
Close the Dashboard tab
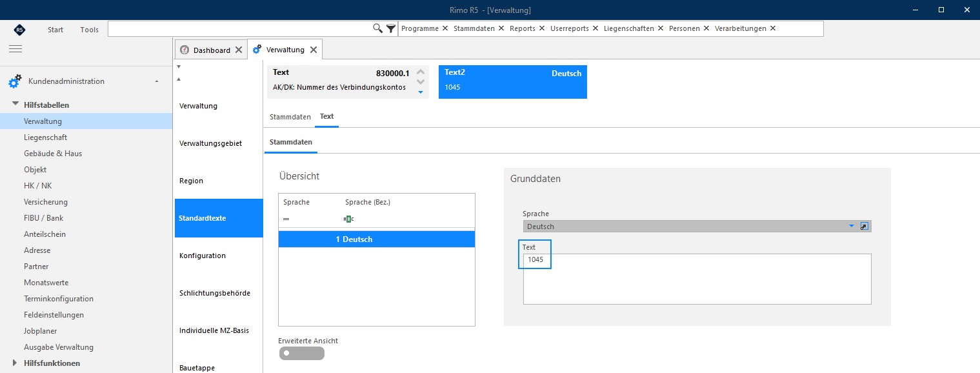[x=239, y=50]
